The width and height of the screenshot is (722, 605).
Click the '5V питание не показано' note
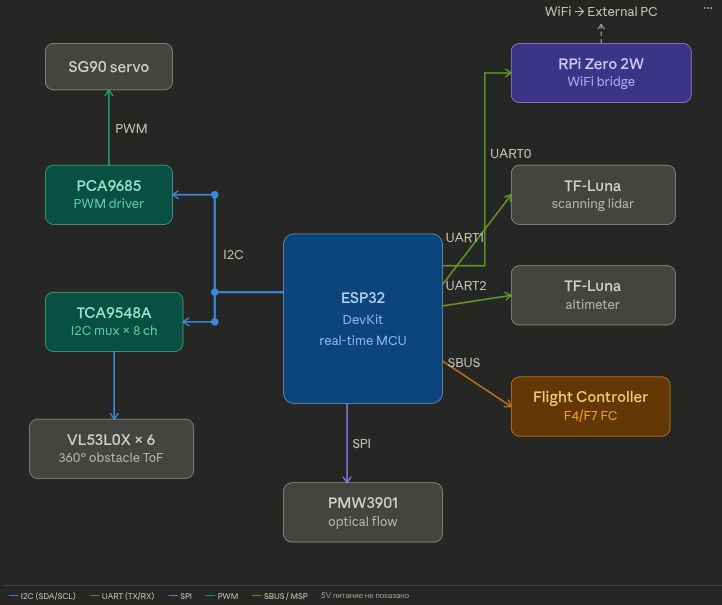click(365, 595)
